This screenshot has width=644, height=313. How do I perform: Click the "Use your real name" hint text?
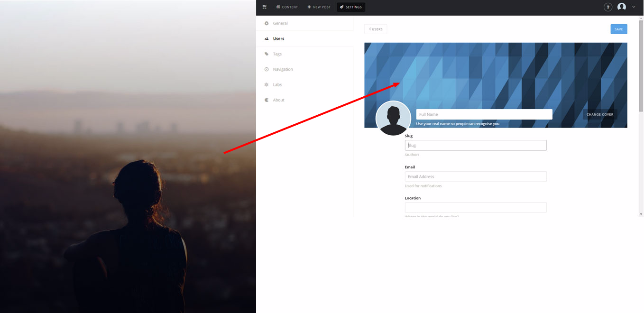[458, 124]
